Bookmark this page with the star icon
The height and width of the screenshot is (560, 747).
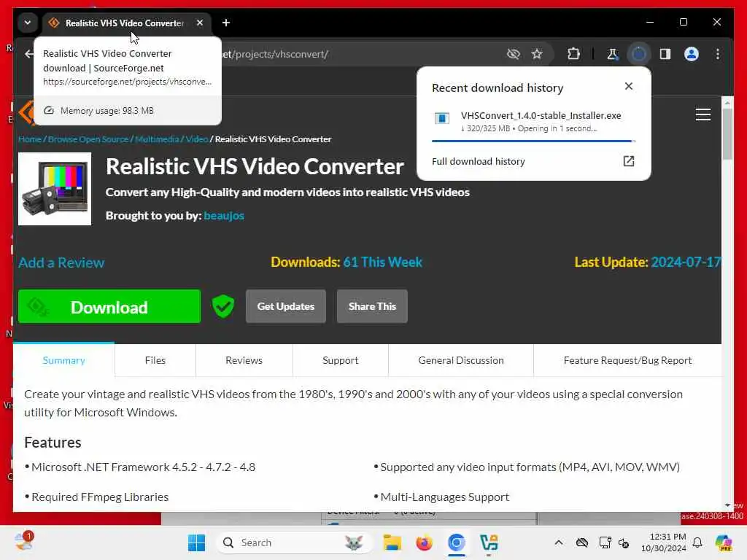point(537,54)
